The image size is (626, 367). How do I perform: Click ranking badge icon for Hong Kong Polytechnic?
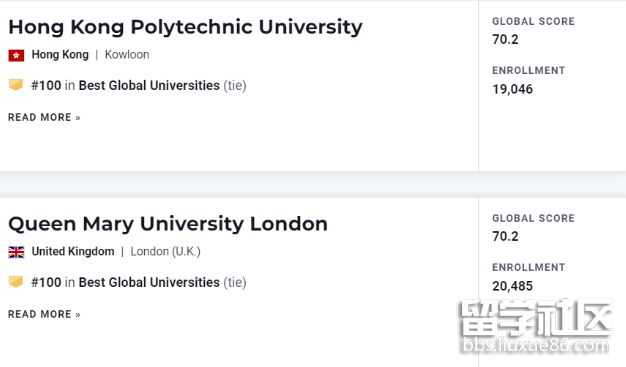[16, 85]
